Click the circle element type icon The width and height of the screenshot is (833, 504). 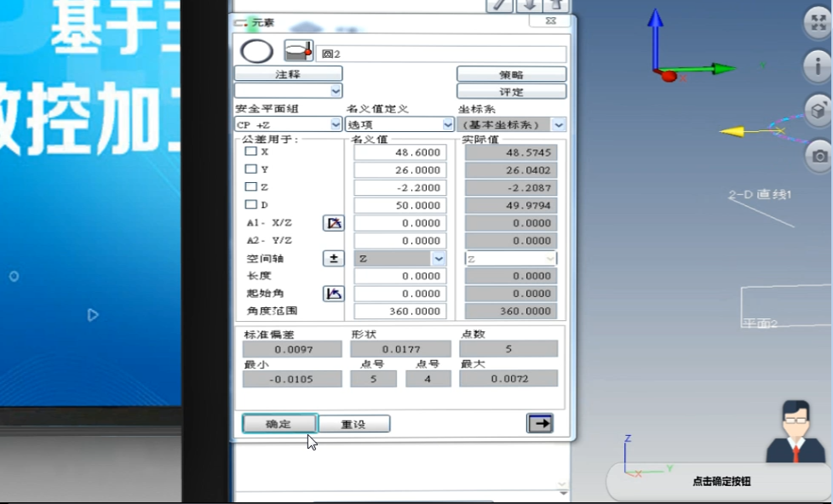[x=256, y=51]
